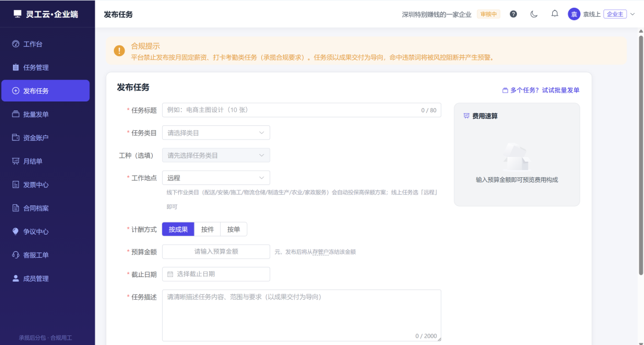Open 月结单 menu item
The height and width of the screenshot is (345, 644).
point(45,161)
